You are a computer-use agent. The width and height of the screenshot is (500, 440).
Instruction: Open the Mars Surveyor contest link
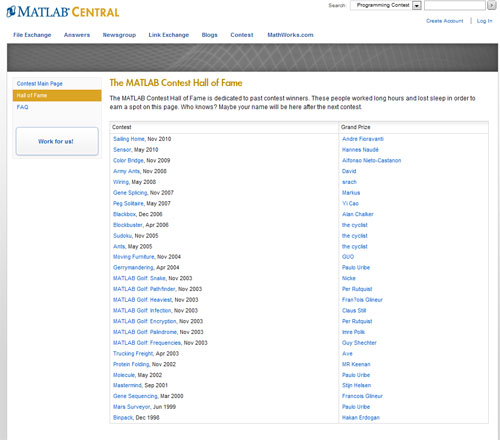point(132,406)
